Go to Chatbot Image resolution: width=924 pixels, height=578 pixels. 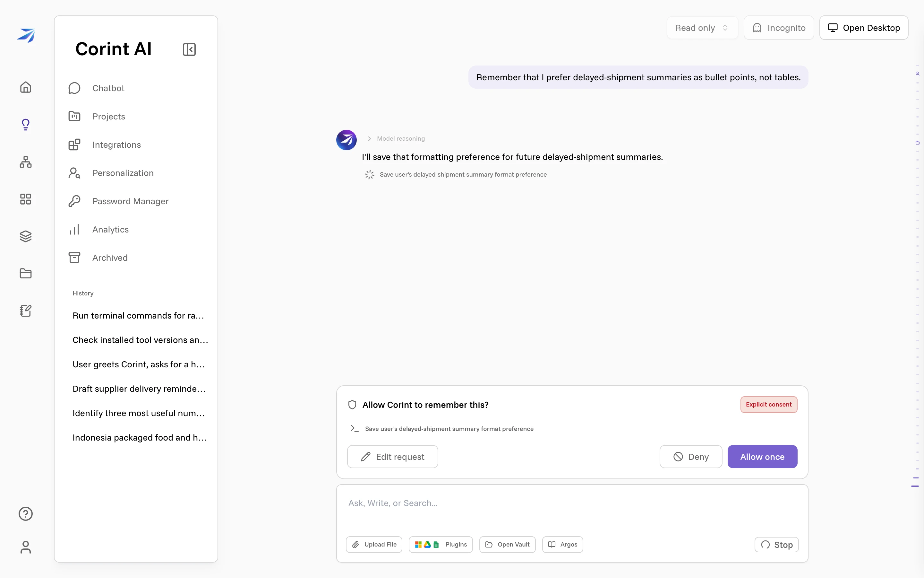tap(136, 88)
